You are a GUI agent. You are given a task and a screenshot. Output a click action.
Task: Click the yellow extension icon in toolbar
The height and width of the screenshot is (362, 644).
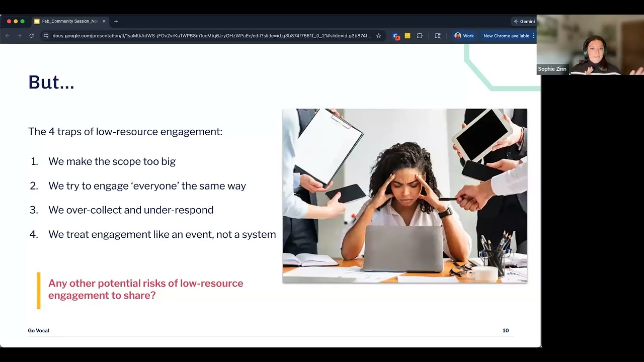408,36
